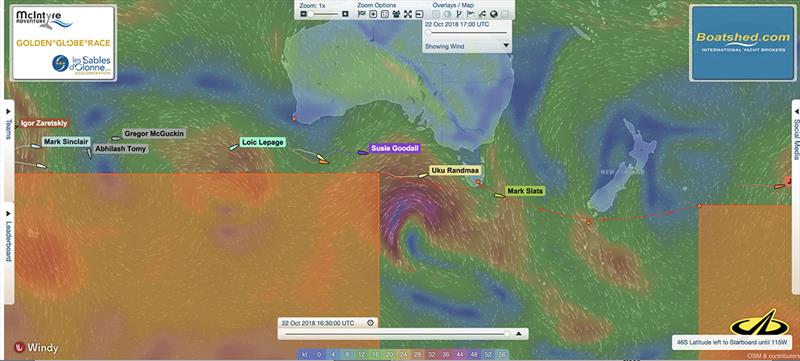Click Uku Randmaa boat label

coord(455,170)
